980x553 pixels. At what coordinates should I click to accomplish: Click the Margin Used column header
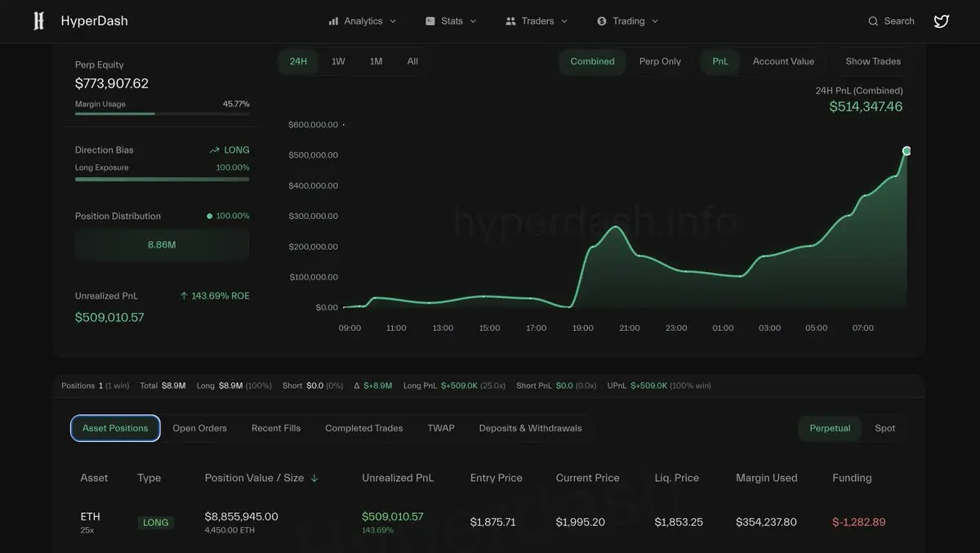pyautogui.click(x=767, y=478)
